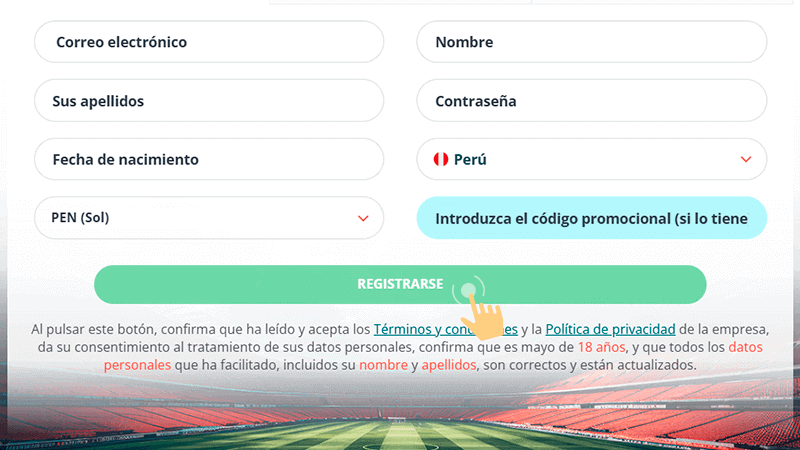
Task: Click the hand pointer icon on the button
Action: pyautogui.click(x=482, y=312)
